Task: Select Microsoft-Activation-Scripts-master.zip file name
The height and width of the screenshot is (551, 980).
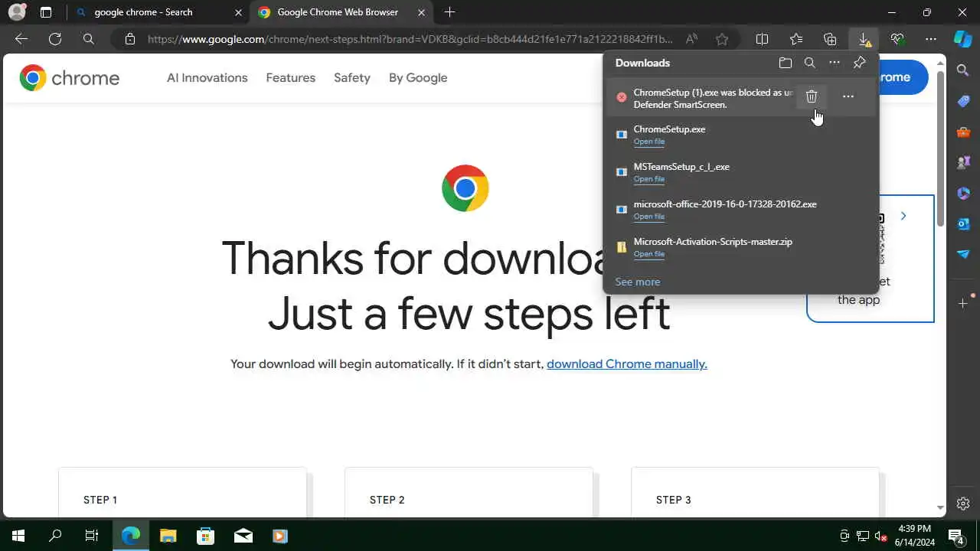Action: click(713, 242)
